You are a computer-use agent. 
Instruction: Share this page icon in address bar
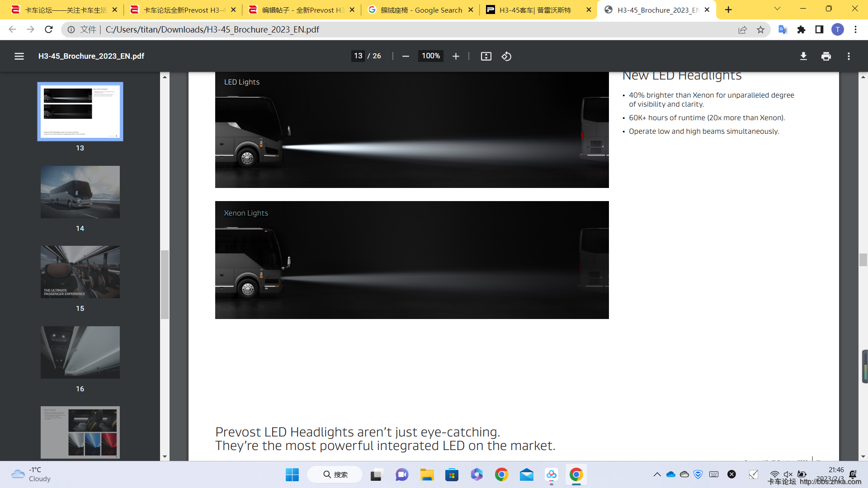tap(742, 29)
